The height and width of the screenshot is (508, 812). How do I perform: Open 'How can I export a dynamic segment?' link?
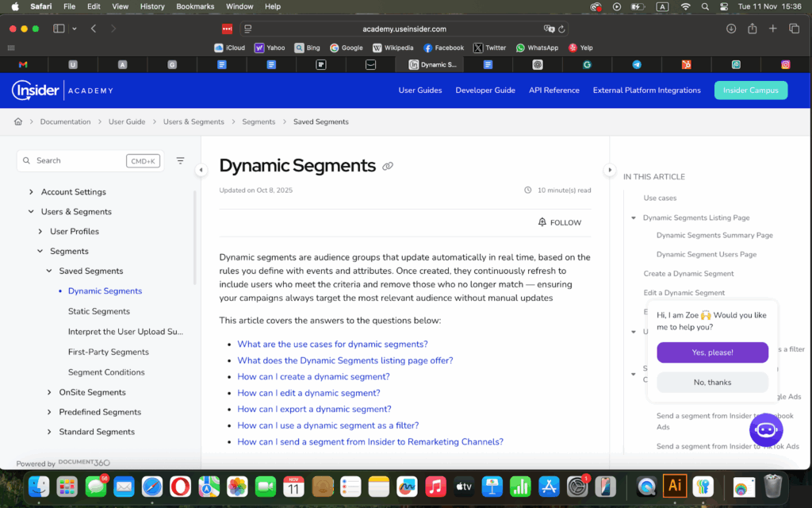(314, 409)
